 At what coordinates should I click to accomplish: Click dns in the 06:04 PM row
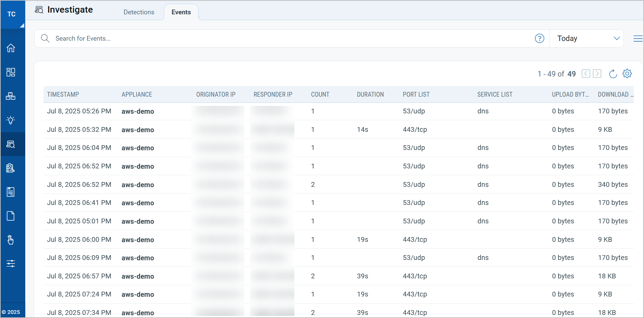(x=483, y=148)
